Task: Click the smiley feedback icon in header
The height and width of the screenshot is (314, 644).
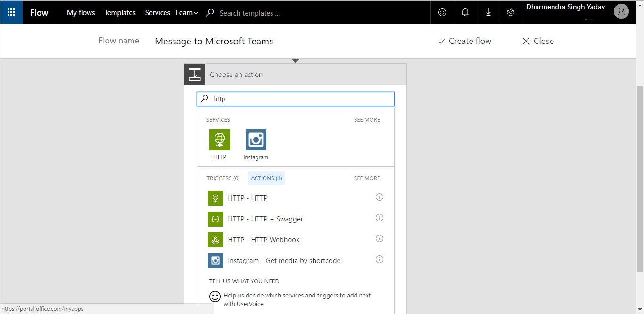Action: coord(442,12)
